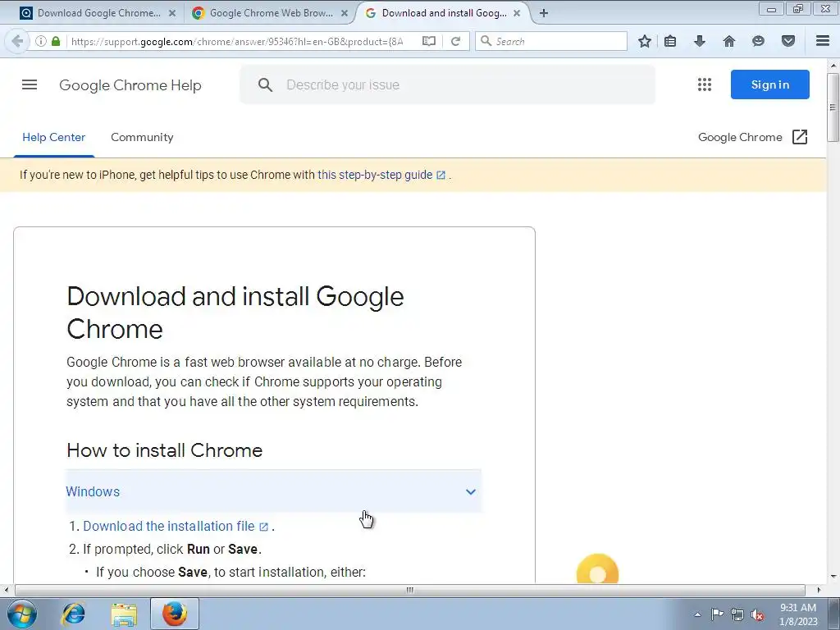Viewport: 840px width, 630px height.
Task: Open the Google apps grid icon
Action: (x=705, y=84)
